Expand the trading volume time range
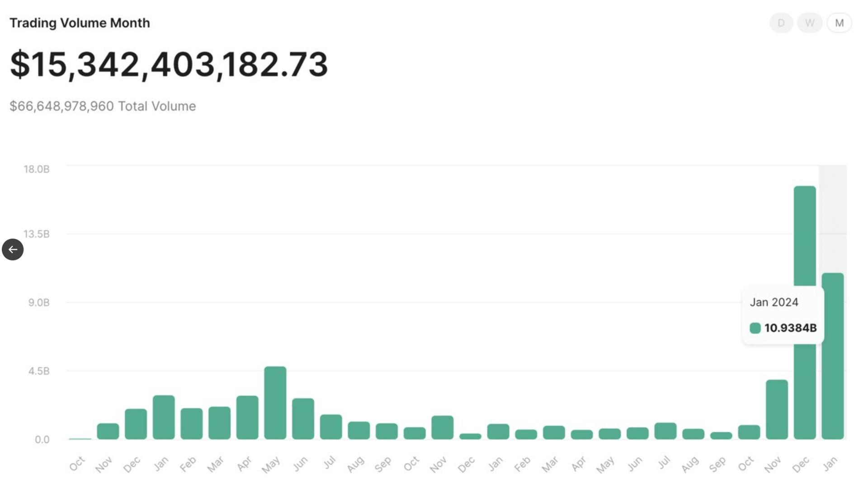The width and height of the screenshot is (868, 499). [840, 22]
